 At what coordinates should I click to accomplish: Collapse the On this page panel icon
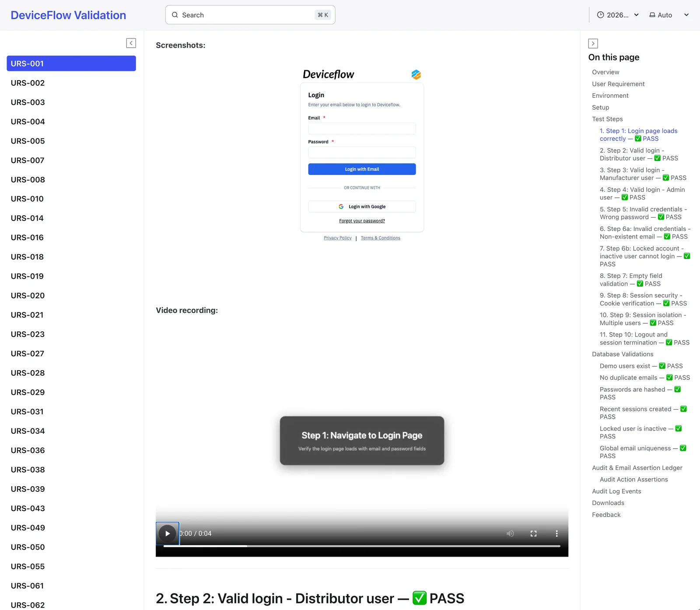[593, 43]
